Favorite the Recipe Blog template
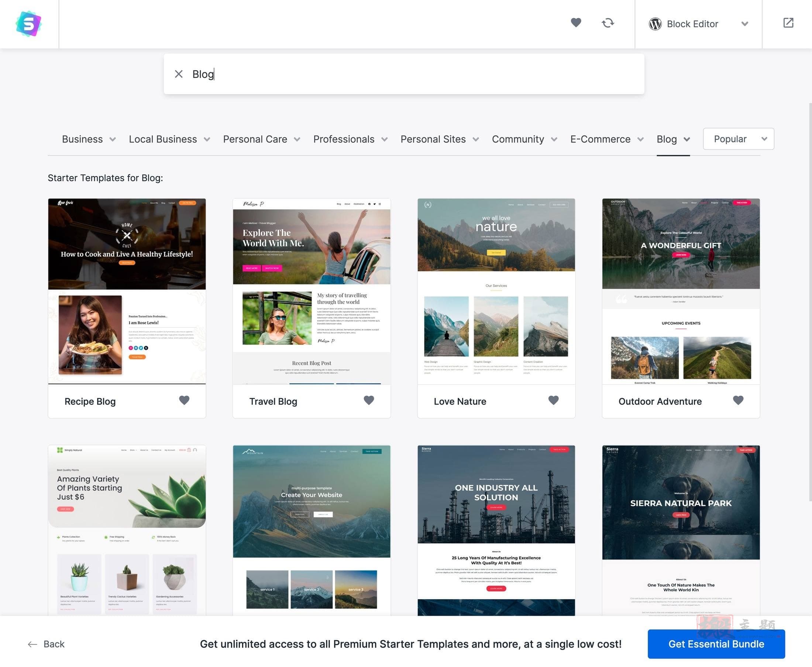Screen dimensions: 812x667 point(185,400)
